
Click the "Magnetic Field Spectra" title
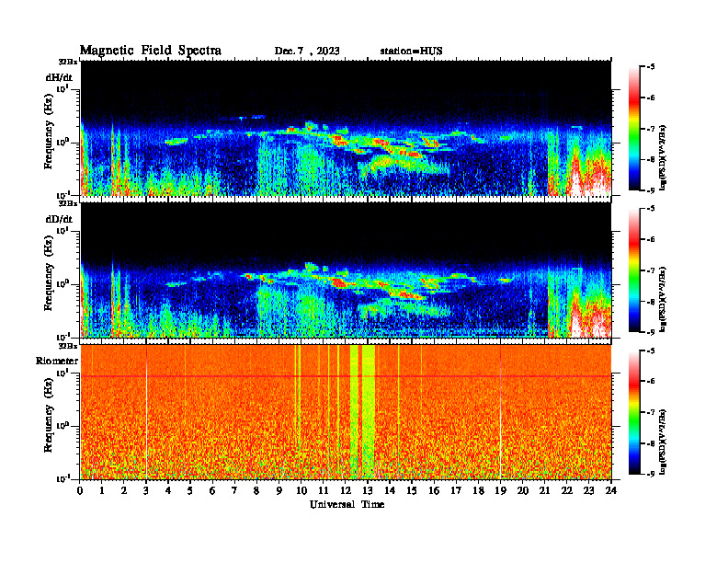tap(151, 51)
